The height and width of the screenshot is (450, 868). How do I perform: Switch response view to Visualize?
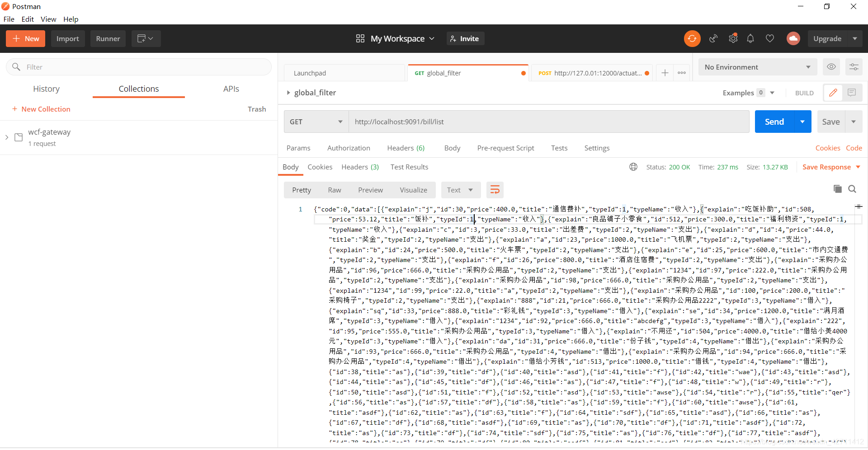click(413, 190)
